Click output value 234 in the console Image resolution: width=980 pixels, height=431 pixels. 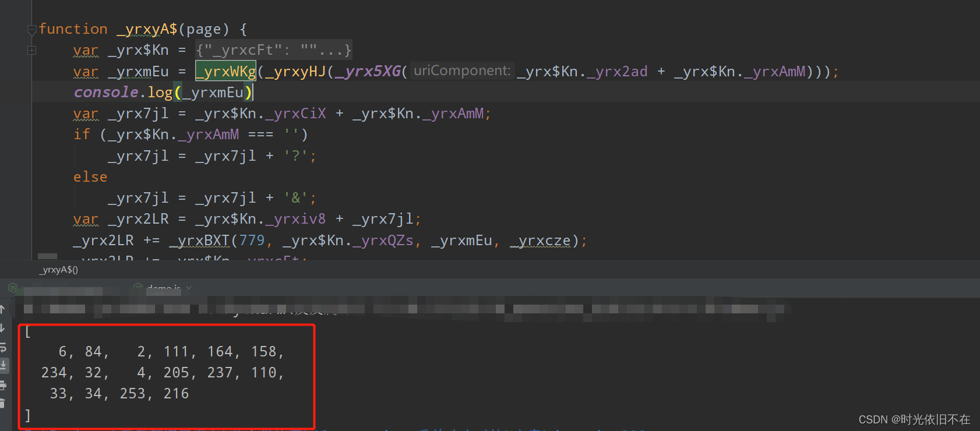pos(54,373)
